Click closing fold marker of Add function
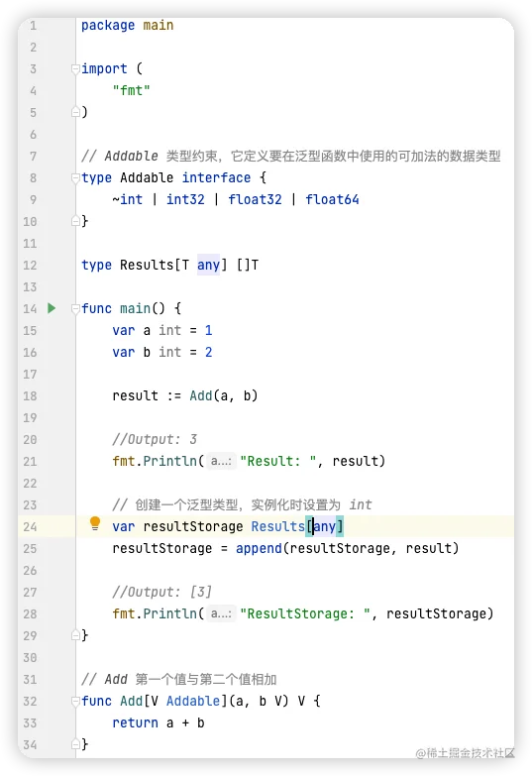 75,744
